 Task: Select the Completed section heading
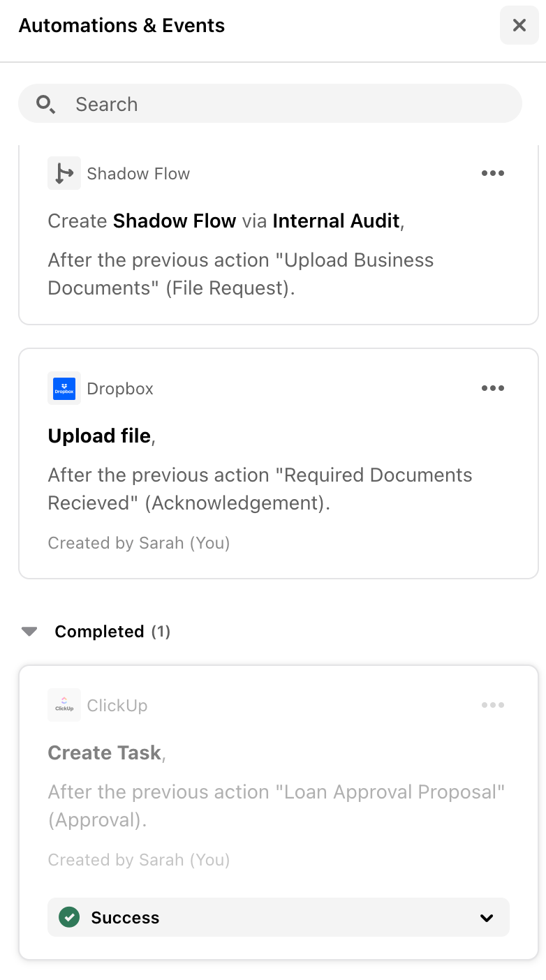[x=112, y=632]
